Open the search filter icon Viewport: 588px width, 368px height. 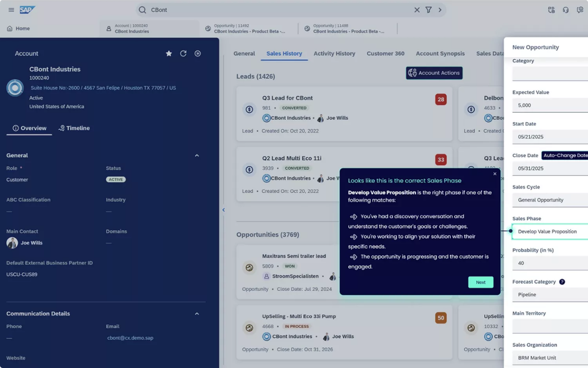point(429,10)
